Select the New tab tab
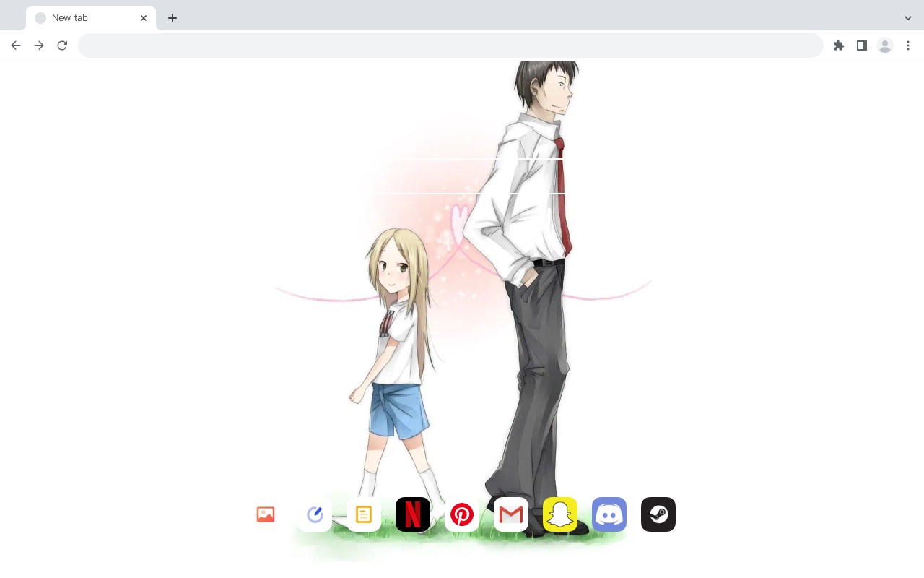 pos(91,18)
